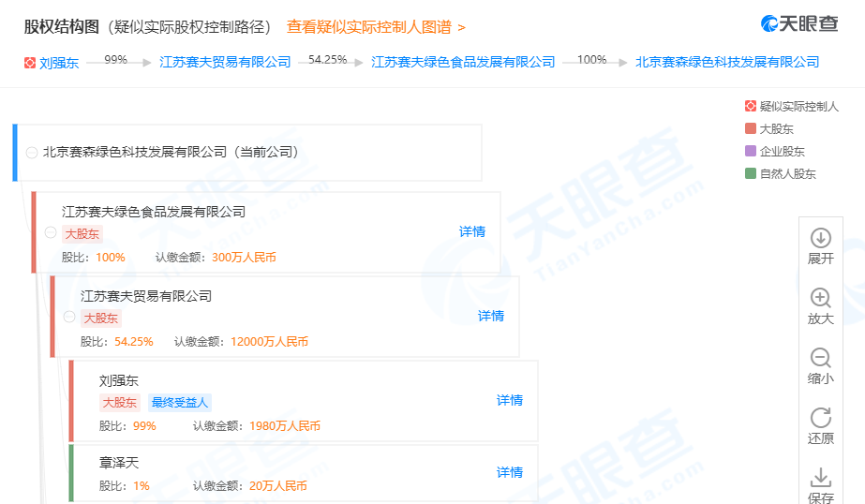Open 查看疑似实际控制人图谱 link

coord(375,27)
